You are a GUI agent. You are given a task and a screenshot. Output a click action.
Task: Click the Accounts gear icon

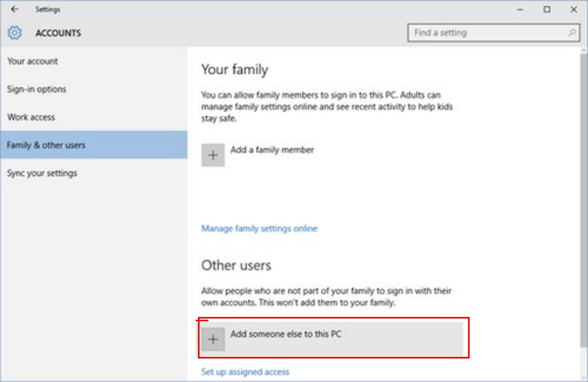click(15, 33)
